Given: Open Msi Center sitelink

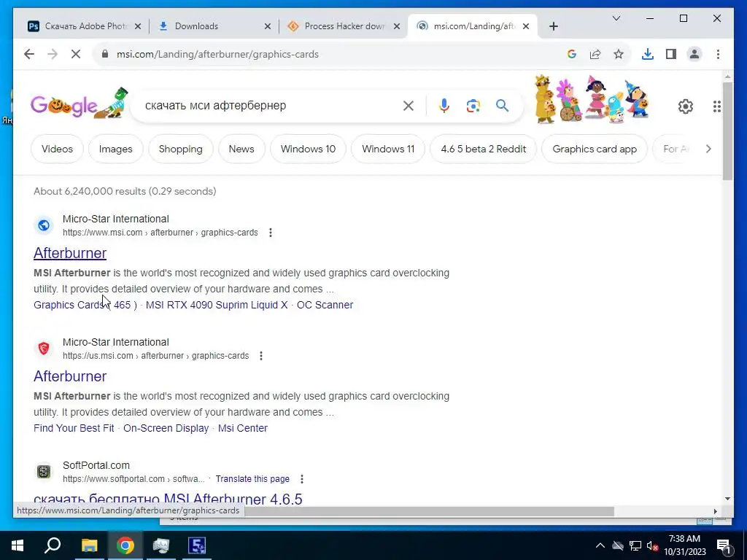Looking at the screenshot, I should click(x=242, y=428).
